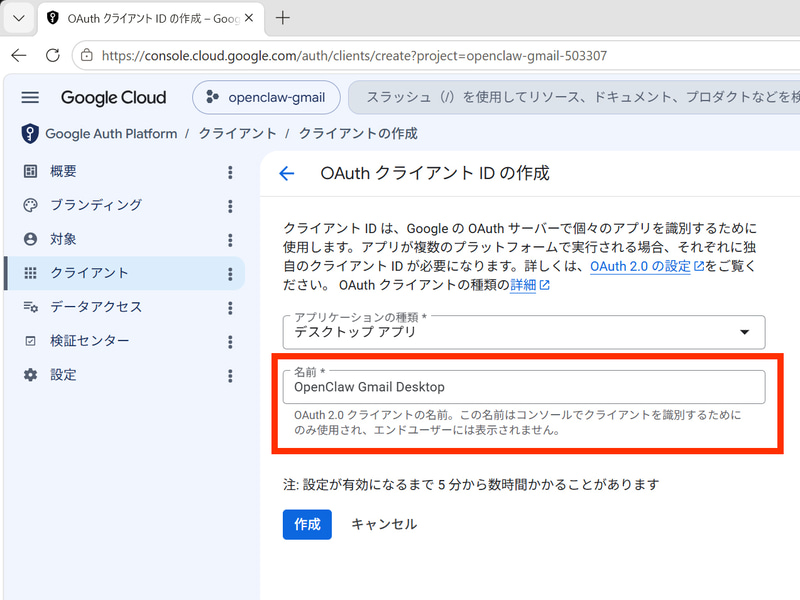Click the キャンセル button
This screenshot has width=800, height=600.
[x=384, y=524]
